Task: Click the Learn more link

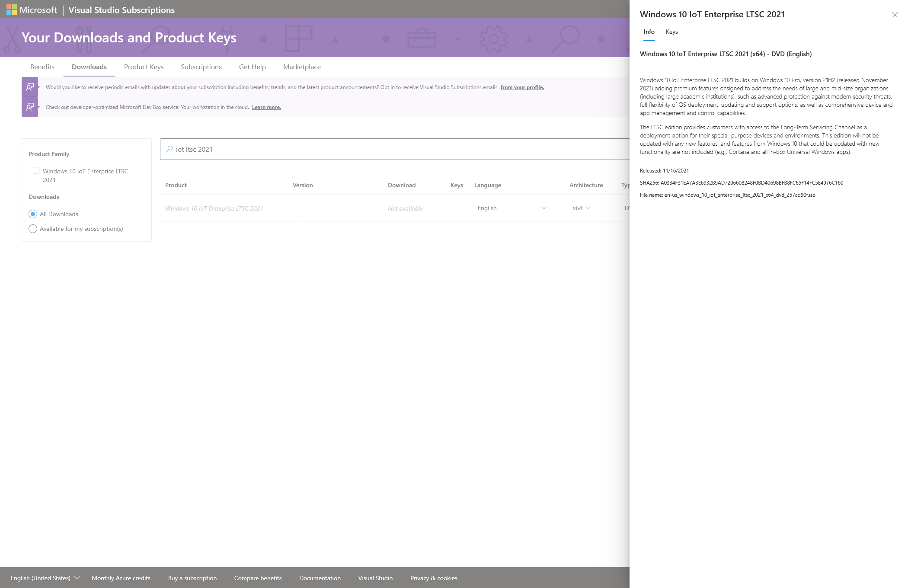Action: [x=266, y=107]
